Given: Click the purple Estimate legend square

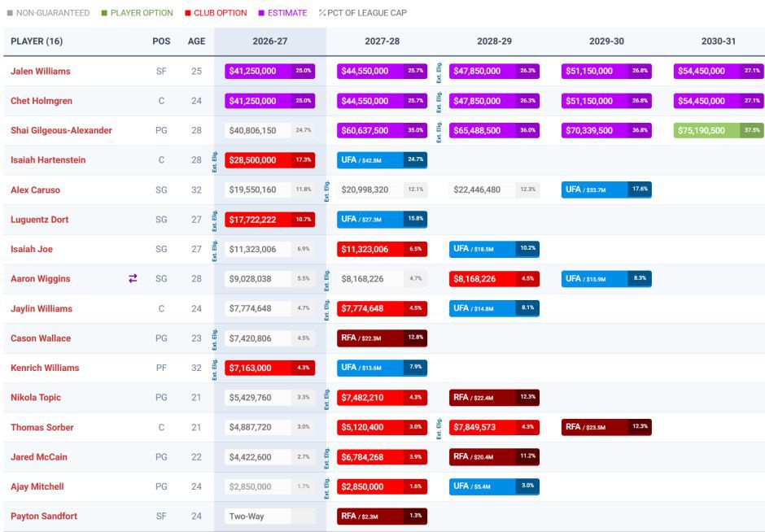Looking at the screenshot, I should tap(261, 13).
